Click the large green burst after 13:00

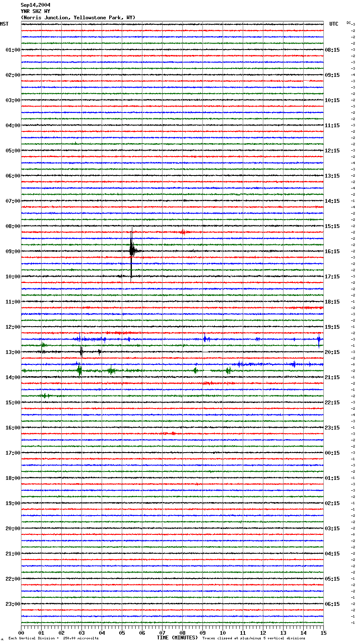click(x=79, y=370)
